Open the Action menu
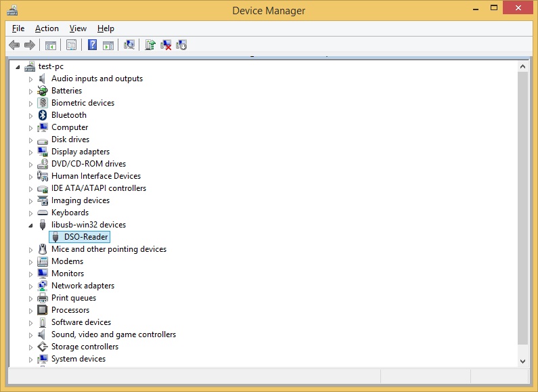This screenshot has width=538, height=392. (47, 28)
